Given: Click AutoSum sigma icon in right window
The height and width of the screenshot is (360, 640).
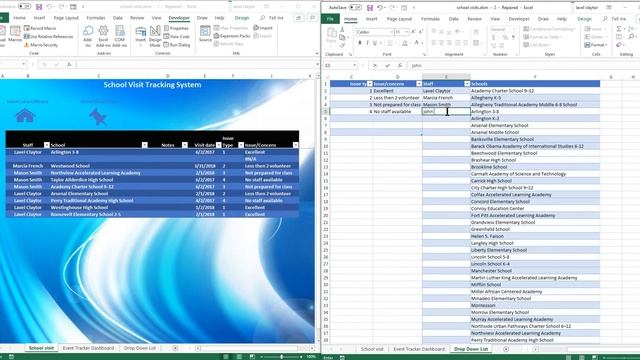Looking at the screenshot, I should click(619, 29).
